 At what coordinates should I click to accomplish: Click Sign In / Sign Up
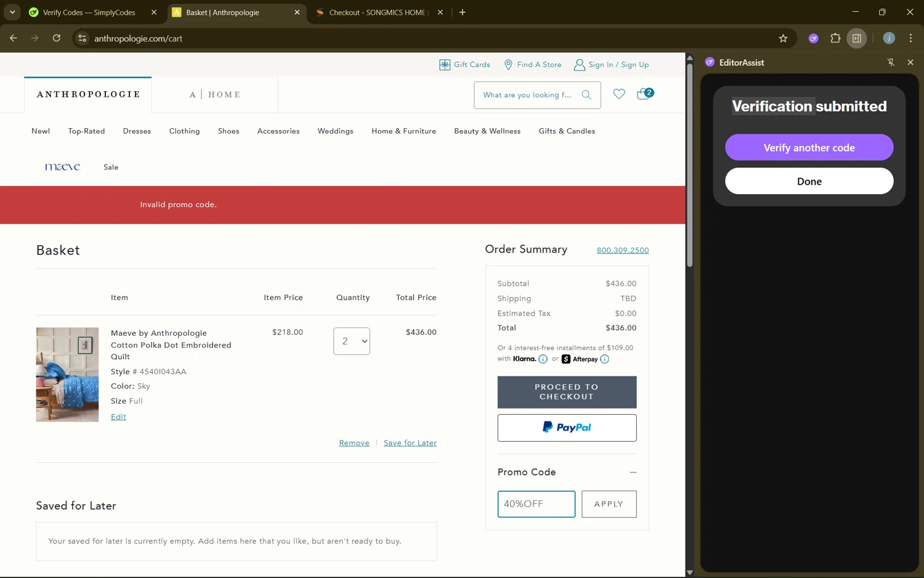[x=611, y=65]
